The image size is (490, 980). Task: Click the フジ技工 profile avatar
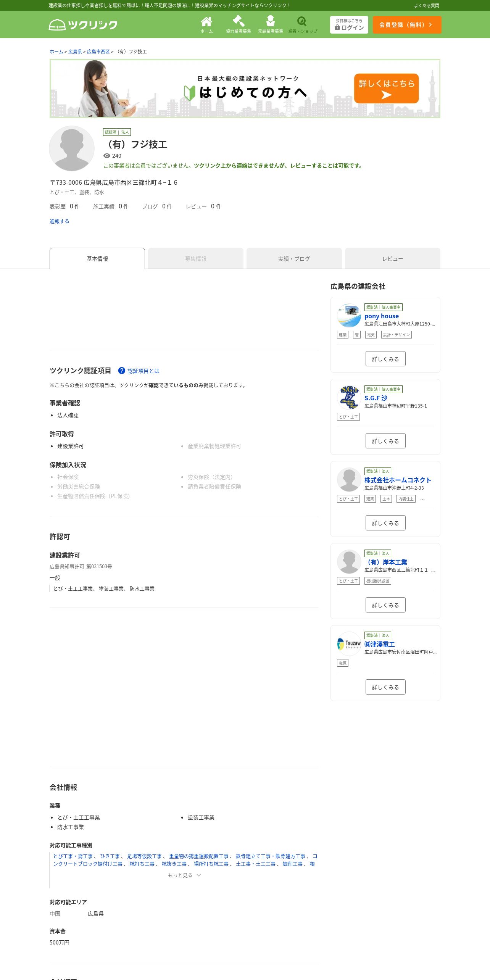(72, 148)
